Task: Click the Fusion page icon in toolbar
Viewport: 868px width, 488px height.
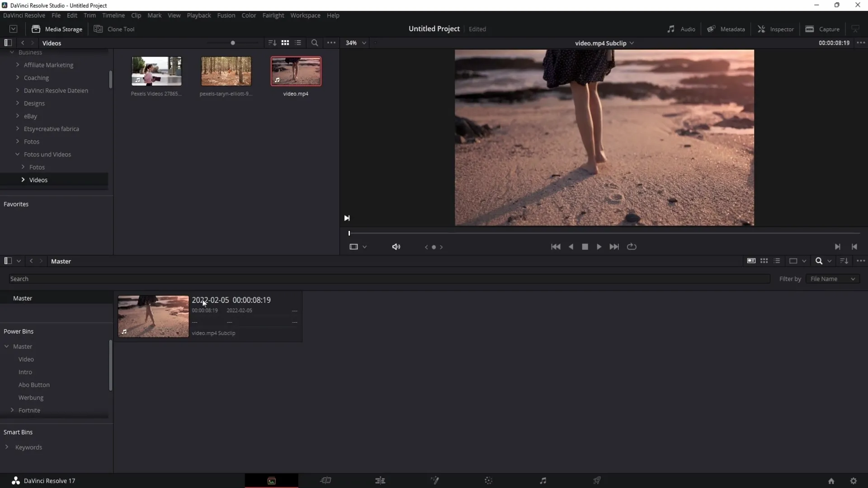Action: pos(434,480)
